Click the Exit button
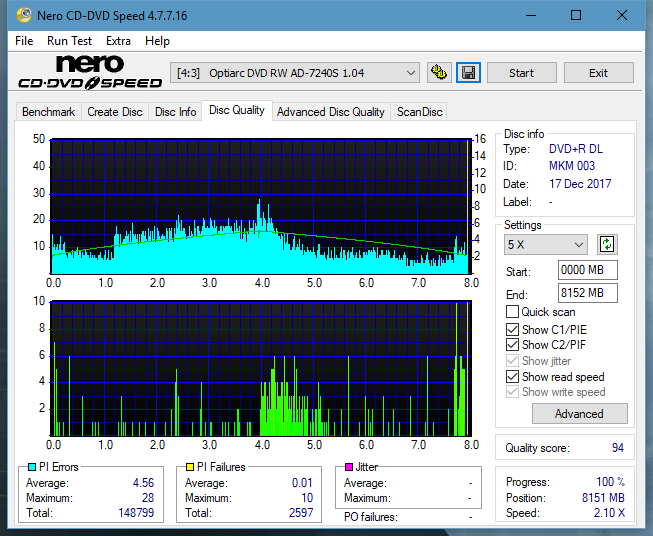The height and width of the screenshot is (536, 653). coord(598,73)
